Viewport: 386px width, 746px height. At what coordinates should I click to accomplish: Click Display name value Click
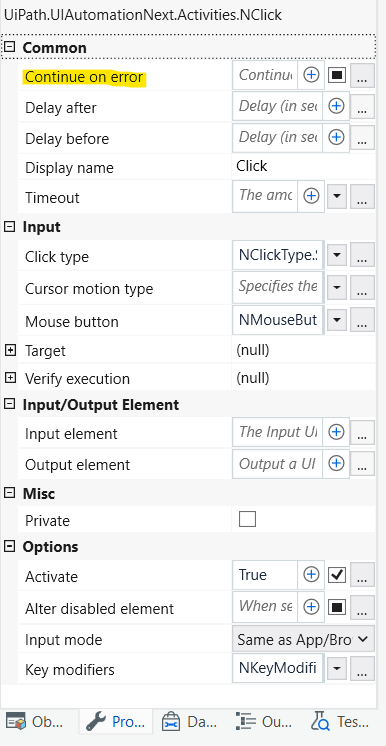(251, 166)
